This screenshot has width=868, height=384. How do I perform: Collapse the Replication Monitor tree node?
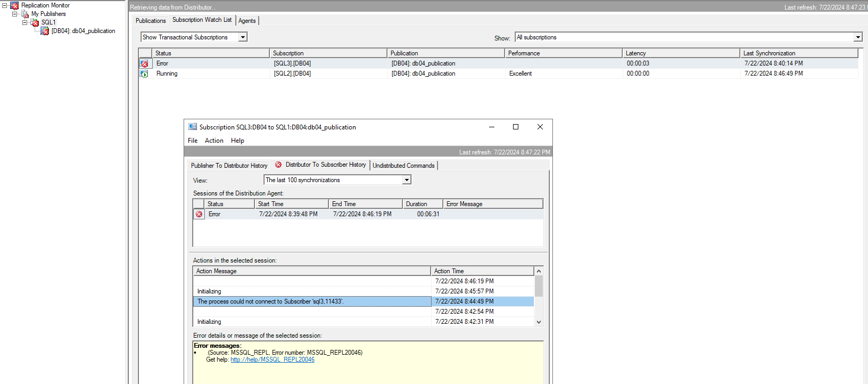pyautogui.click(x=5, y=5)
